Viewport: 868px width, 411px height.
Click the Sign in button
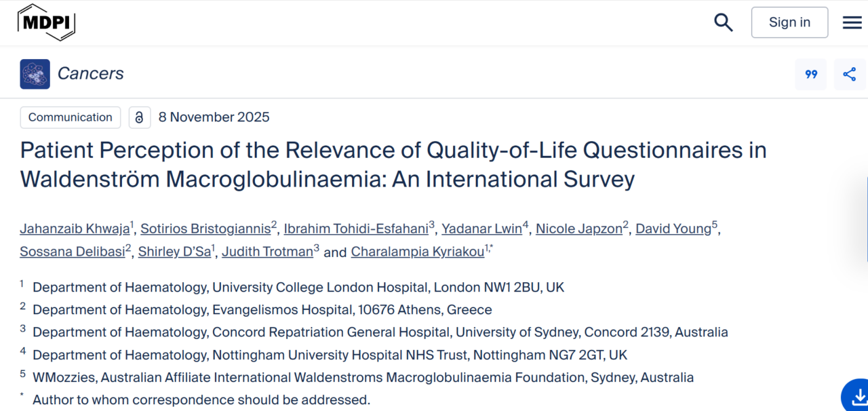pos(789,22)
